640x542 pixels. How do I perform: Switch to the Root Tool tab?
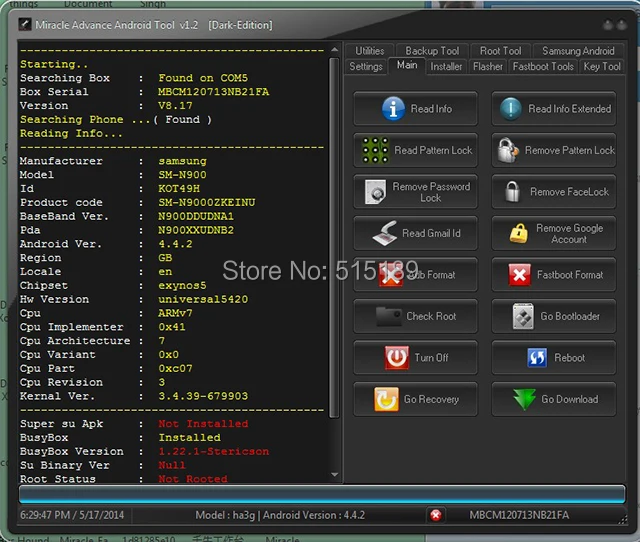(x=500, y=51)
